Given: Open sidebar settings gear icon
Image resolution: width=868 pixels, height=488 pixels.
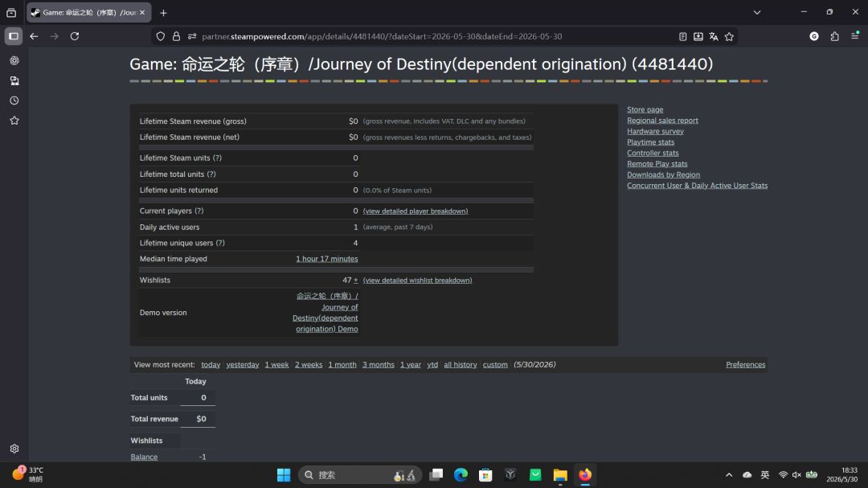Looking at the screenshot, I should coord(14,449).
